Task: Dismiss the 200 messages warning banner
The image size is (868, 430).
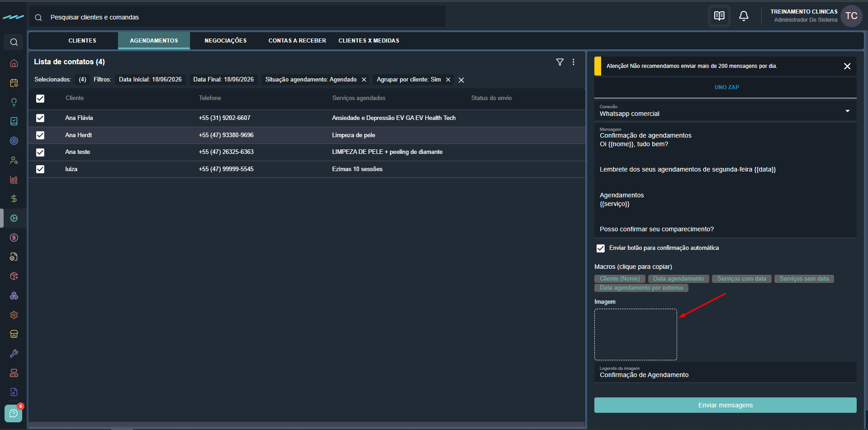Action: (847, 66)
